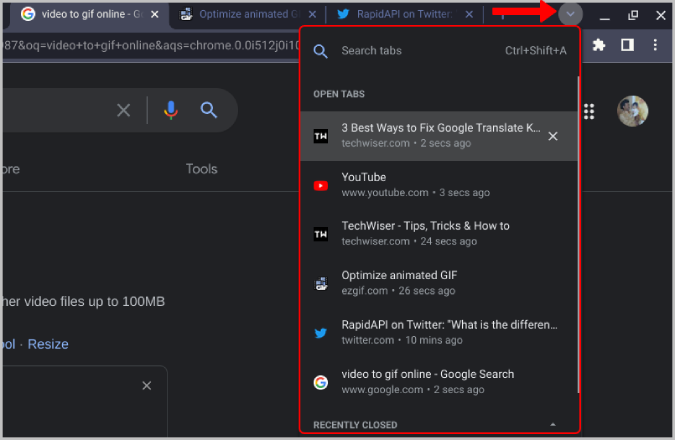The width and height of the screenshot is (675, 440).
Task: Click the OPEN TABS section header
Action: (339, 94)
